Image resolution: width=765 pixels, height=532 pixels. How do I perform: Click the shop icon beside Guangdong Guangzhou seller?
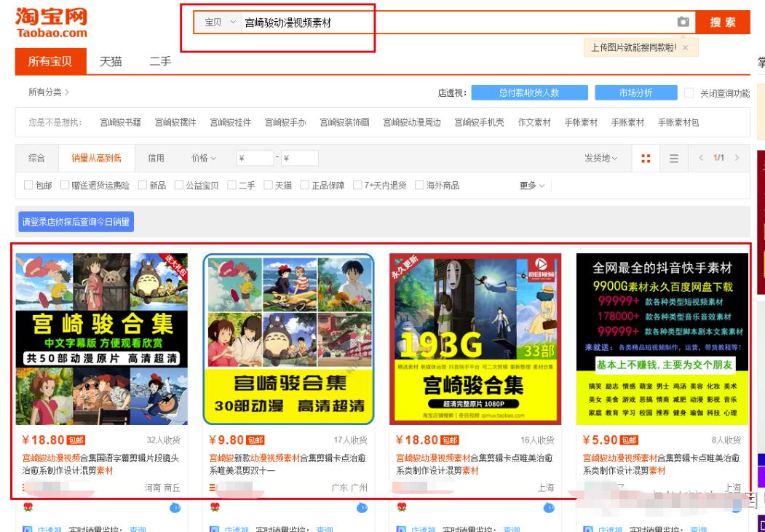click(213, 487)
